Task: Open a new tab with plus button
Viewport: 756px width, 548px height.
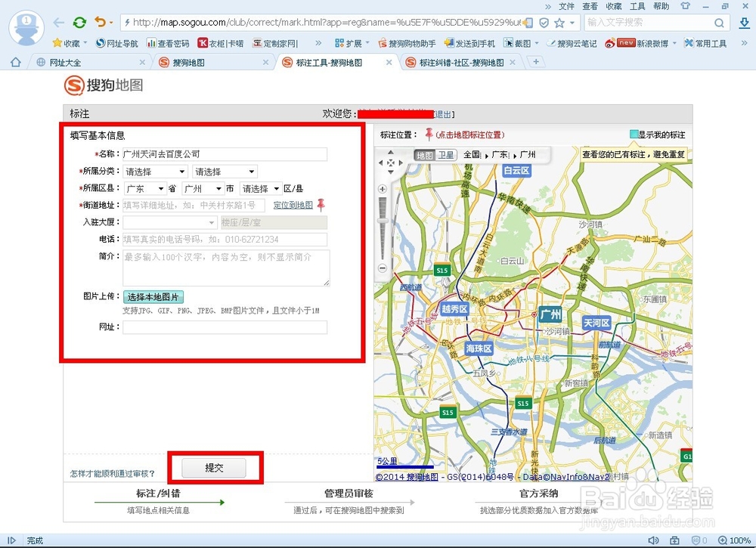Action: click(536, 62)
